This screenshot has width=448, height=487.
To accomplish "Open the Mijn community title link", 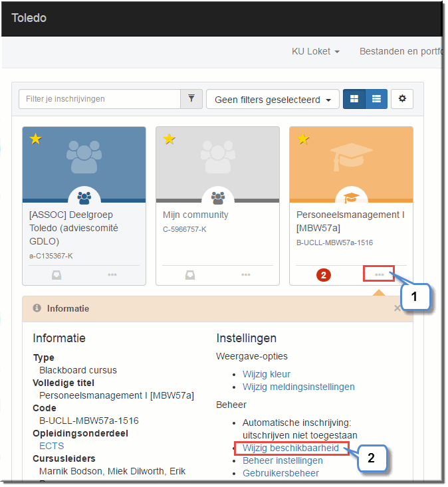I will [x=195, y=215].
